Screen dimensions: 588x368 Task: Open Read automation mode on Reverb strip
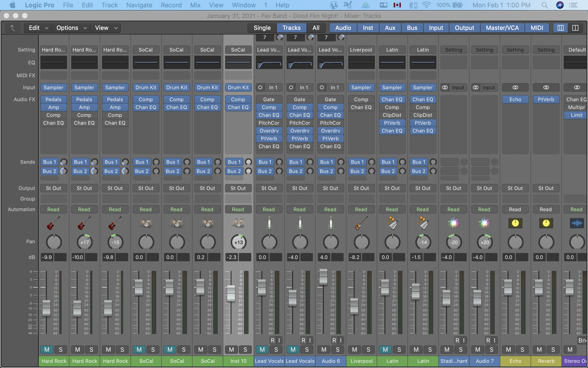pos(546,209)
